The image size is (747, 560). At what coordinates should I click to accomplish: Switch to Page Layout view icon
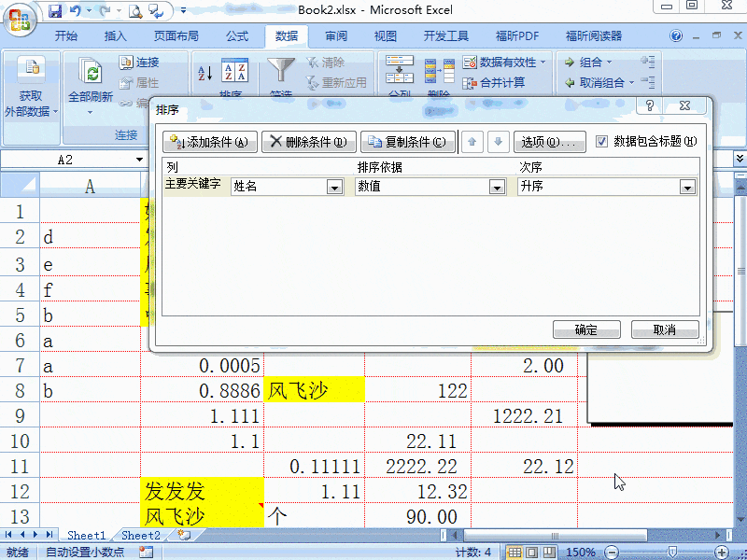[531, 552]
